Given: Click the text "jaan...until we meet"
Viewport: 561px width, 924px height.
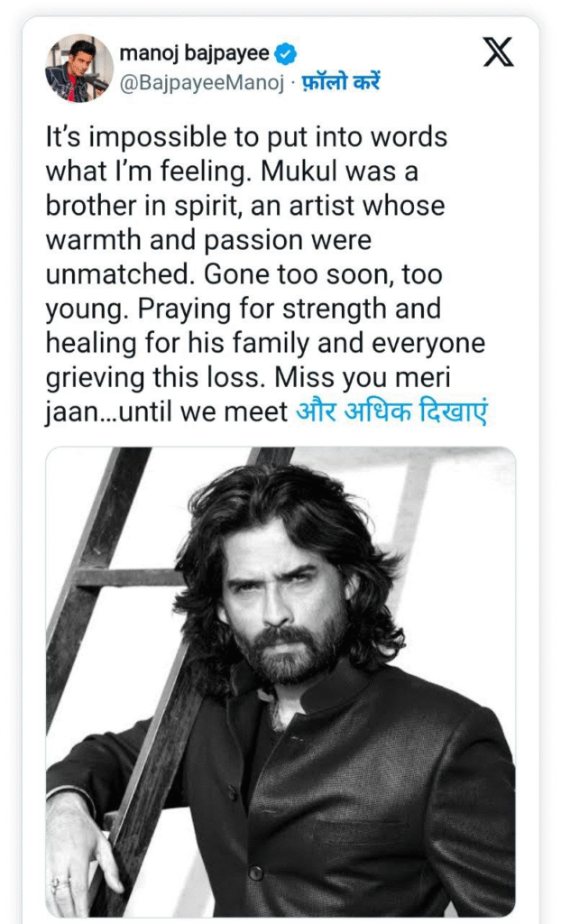Looking at the screenshot, I should (167, 411).
